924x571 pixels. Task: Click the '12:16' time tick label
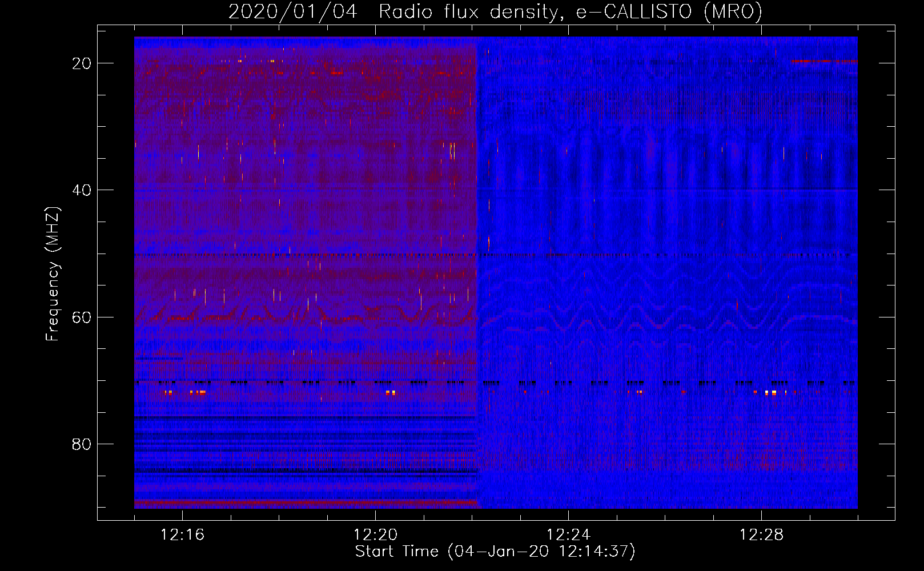click(182, 535)
